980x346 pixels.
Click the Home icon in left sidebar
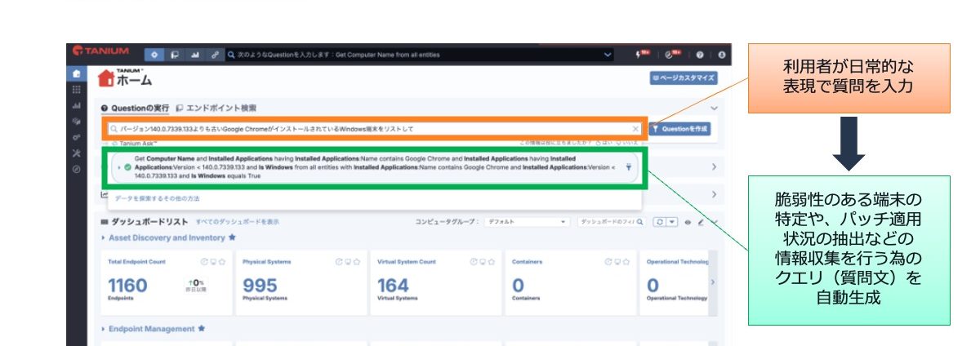76,73
